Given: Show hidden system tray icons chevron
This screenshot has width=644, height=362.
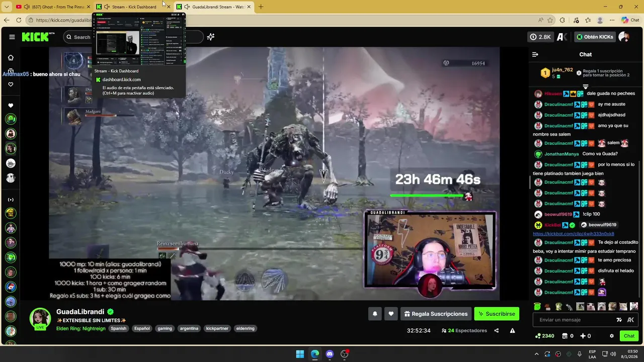Looking at the screenshot, I should [536, 354].
